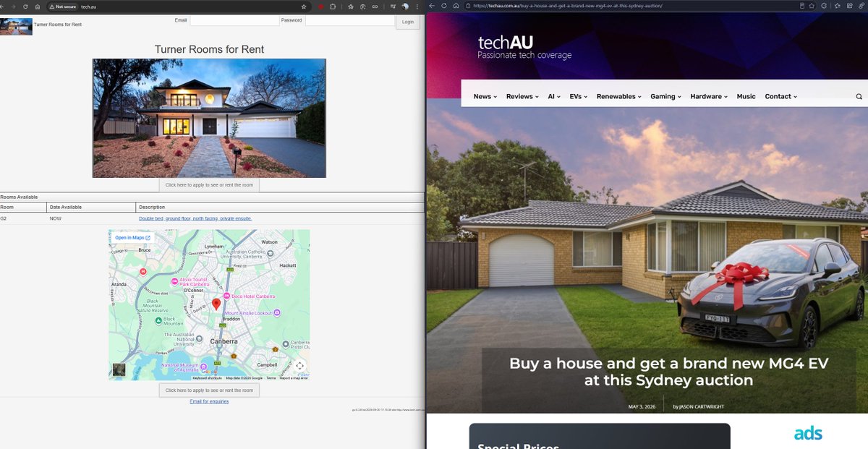Click the search magnifier on techAU navbar
This screenshot has width=868, height=449.
click(x=859, y=96)
